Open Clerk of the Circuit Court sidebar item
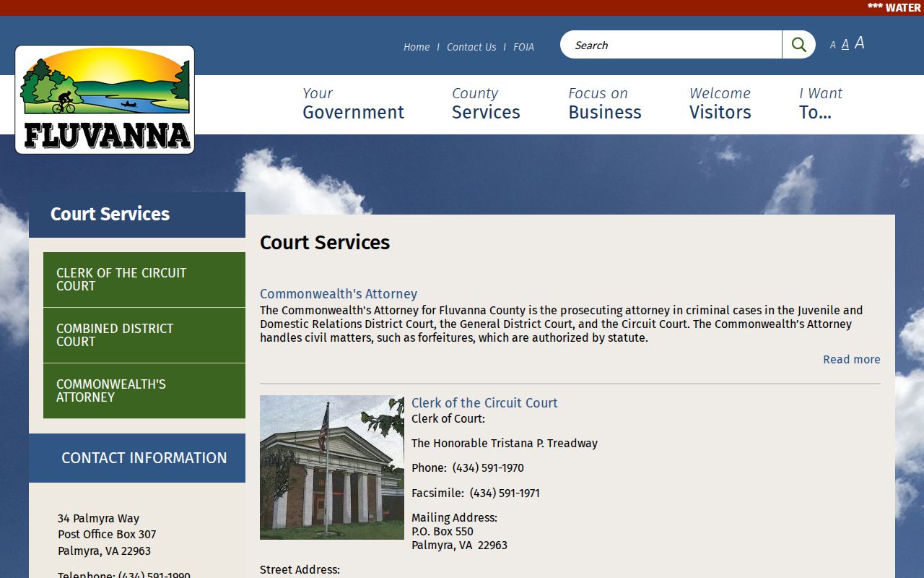Image resolution: width=924 pixels, height=578 pixels. pyautogui.click(x=144, y=280)
